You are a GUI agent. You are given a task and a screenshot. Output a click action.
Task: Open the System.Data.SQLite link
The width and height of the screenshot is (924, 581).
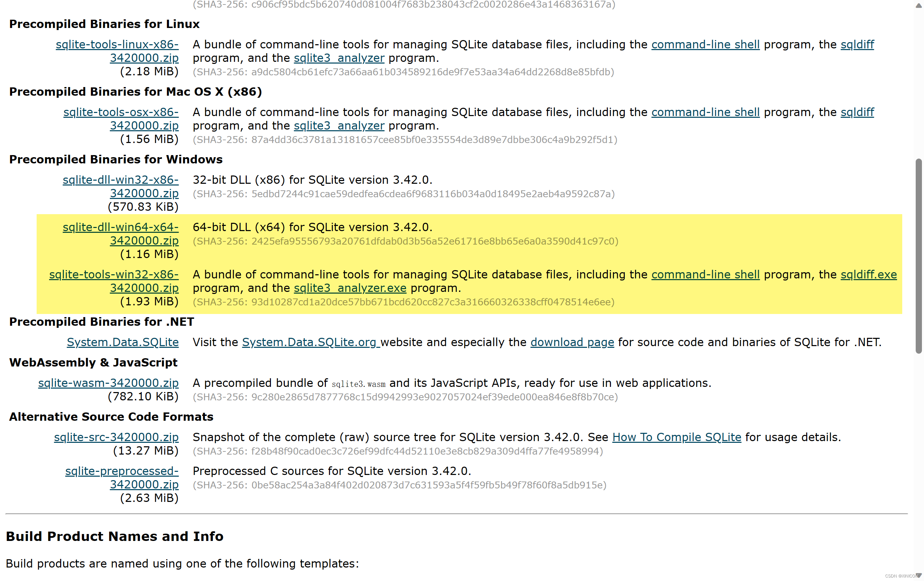pos(122,342)
